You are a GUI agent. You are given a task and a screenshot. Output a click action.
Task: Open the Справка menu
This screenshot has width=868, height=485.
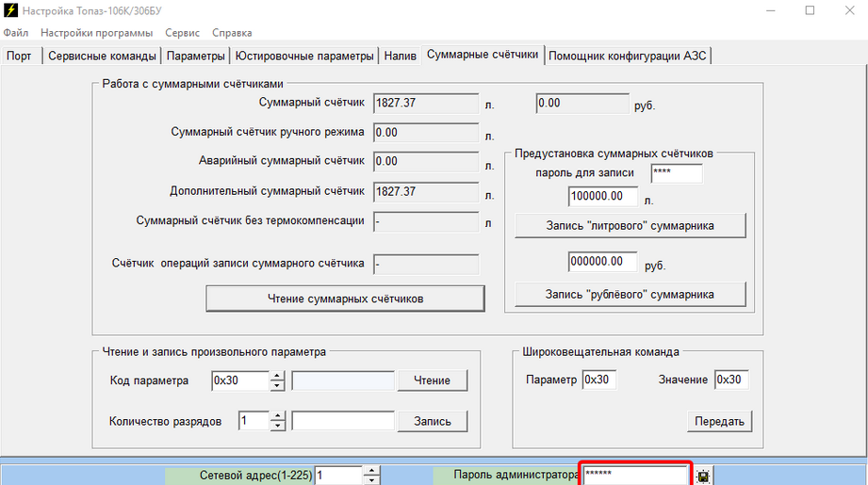pyautogui.click(x=232, y=33)
